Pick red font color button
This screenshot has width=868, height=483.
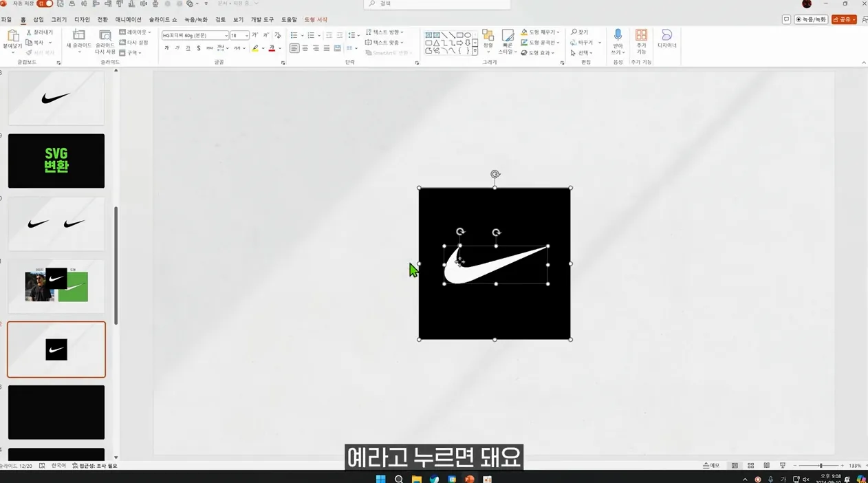pos(272,48)
